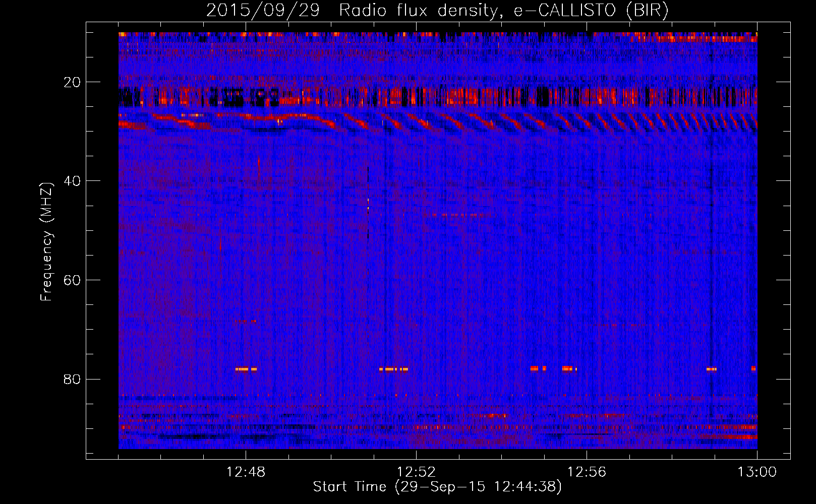Click the short orange streak at 68 MHz
Screen dimensions: 816x504
point(246,321)
